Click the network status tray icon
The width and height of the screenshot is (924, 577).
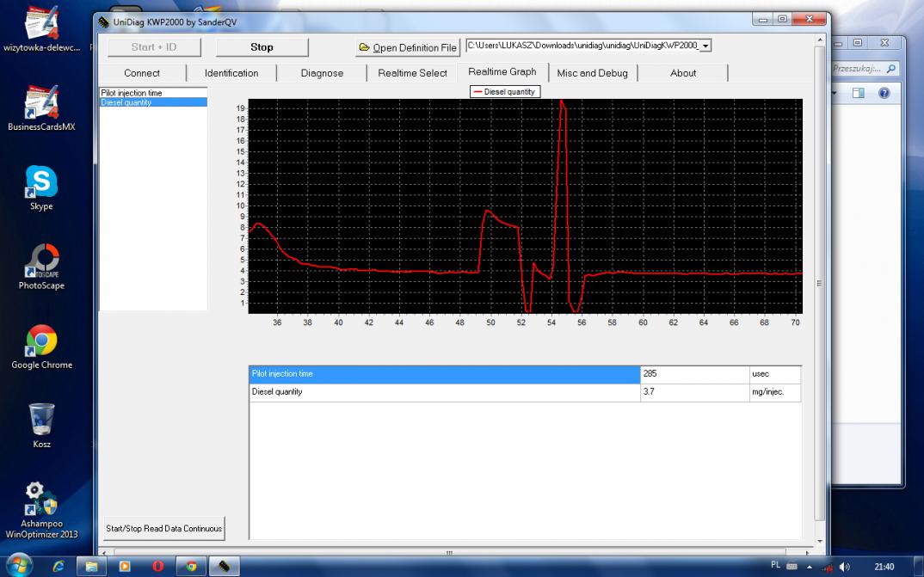coord(827,567)
